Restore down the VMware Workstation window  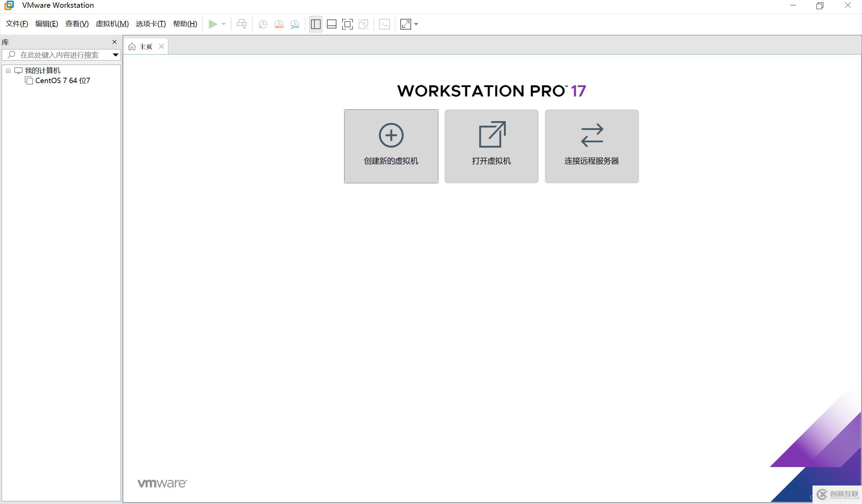[820, 5]
